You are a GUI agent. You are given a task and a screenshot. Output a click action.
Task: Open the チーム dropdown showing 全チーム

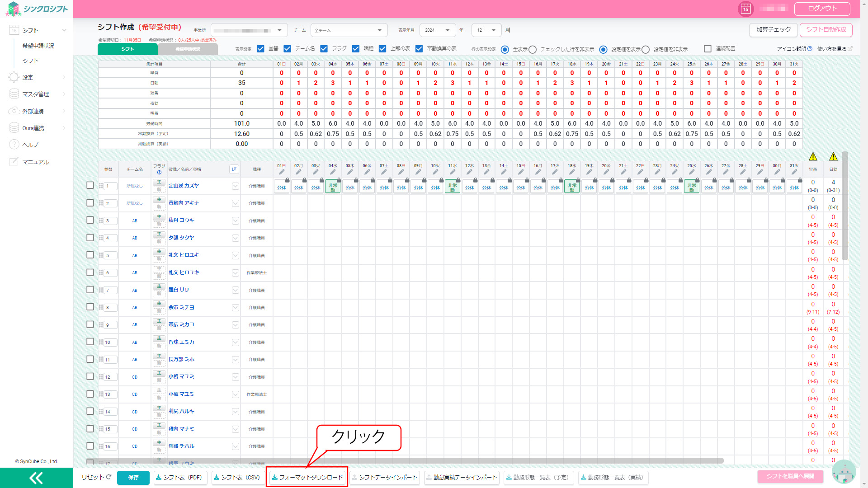click(349, 30)
